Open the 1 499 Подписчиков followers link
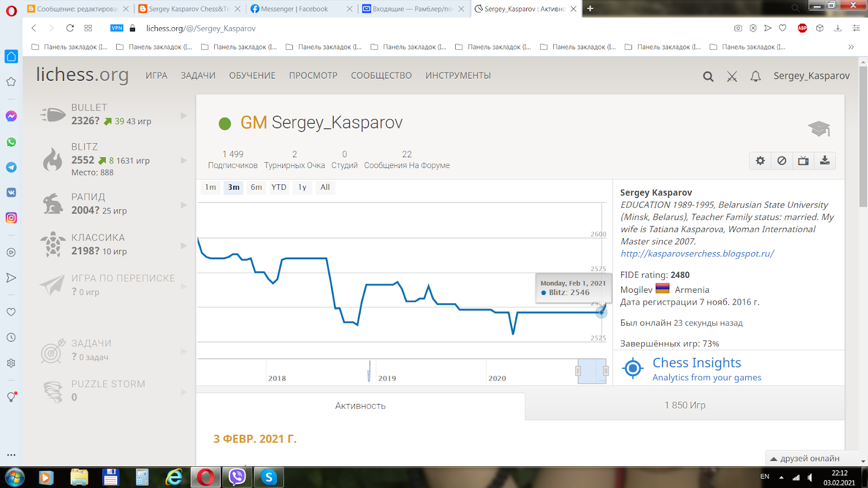This screenshot has width=868, height=488. pos(233,159)
